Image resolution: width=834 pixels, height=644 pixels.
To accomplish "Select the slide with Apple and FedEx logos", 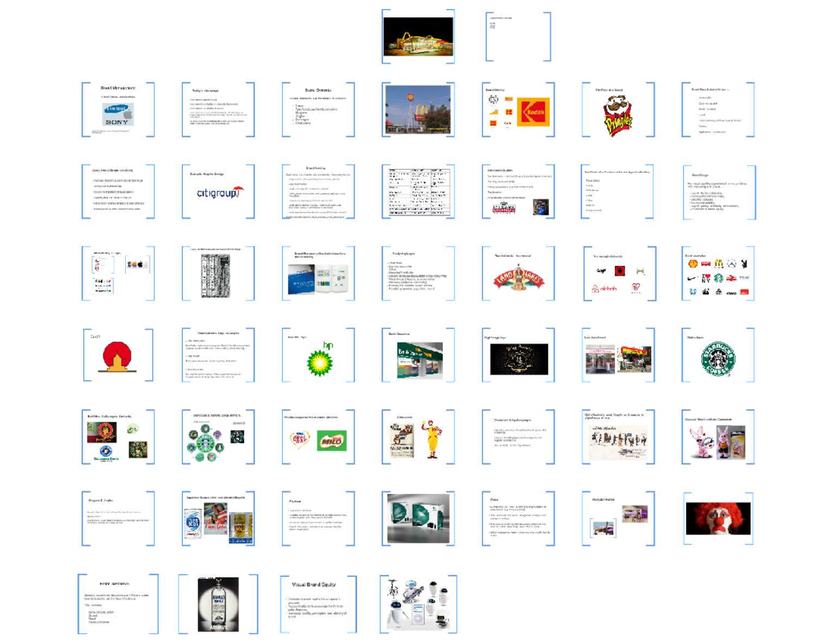I will [117, 274].
